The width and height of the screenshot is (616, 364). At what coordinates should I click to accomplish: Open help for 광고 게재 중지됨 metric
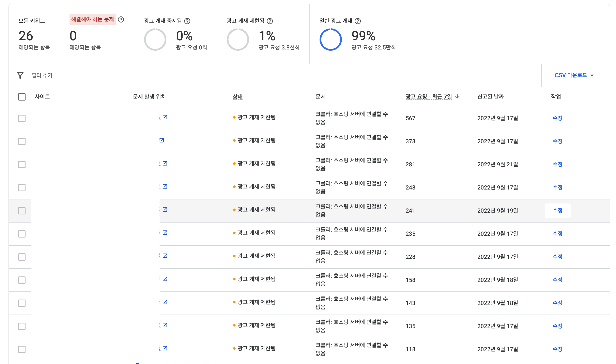pos(187,21)
